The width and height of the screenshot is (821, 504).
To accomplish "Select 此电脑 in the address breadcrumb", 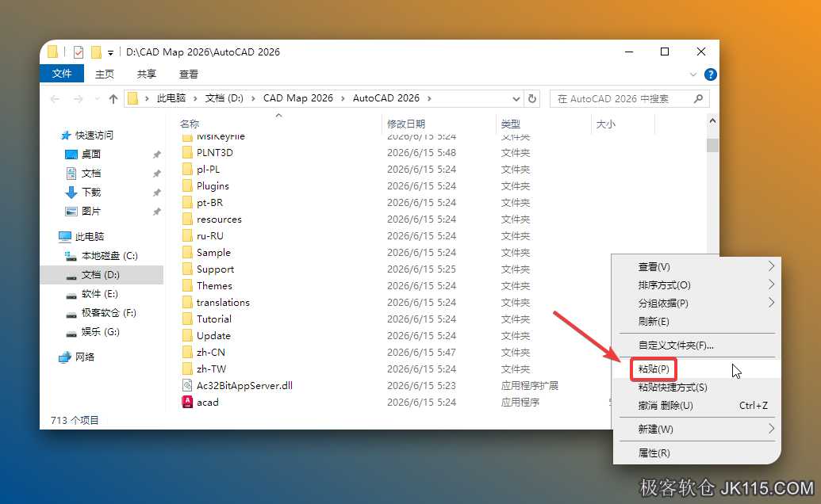I will coord(171,98).
